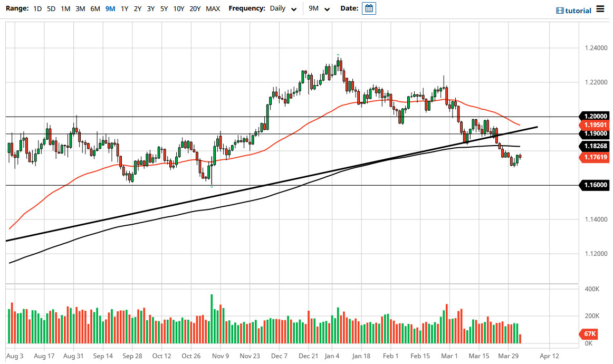
Task: Click the 1.19501 red moving average label
Action: coord(594,125)
